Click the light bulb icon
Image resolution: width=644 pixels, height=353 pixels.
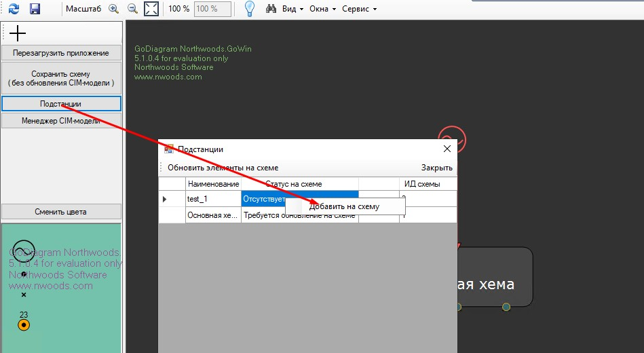pos(250,9)
